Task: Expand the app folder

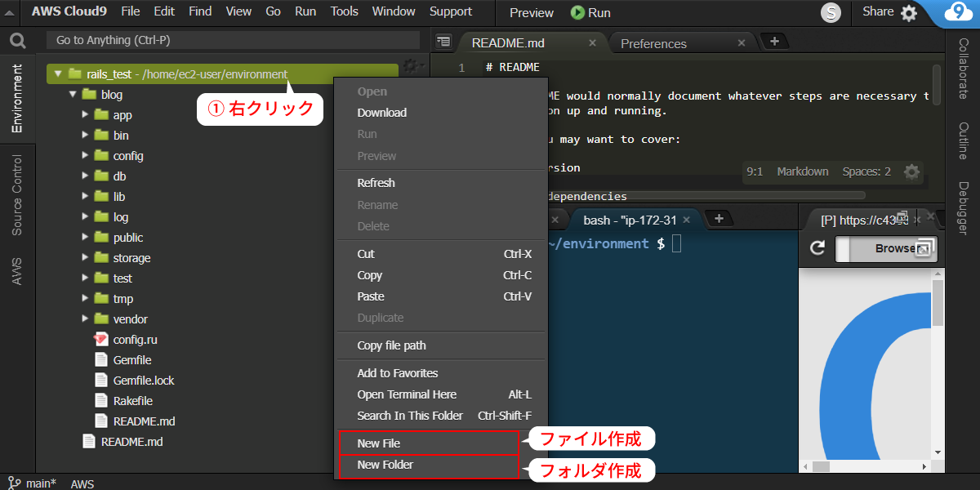Action: point(85,115)
